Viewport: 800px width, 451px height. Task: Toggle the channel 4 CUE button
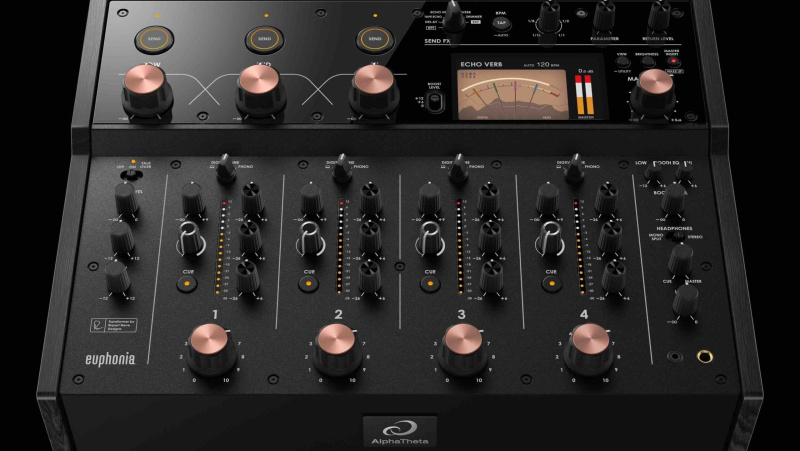[x=552, y=283]
